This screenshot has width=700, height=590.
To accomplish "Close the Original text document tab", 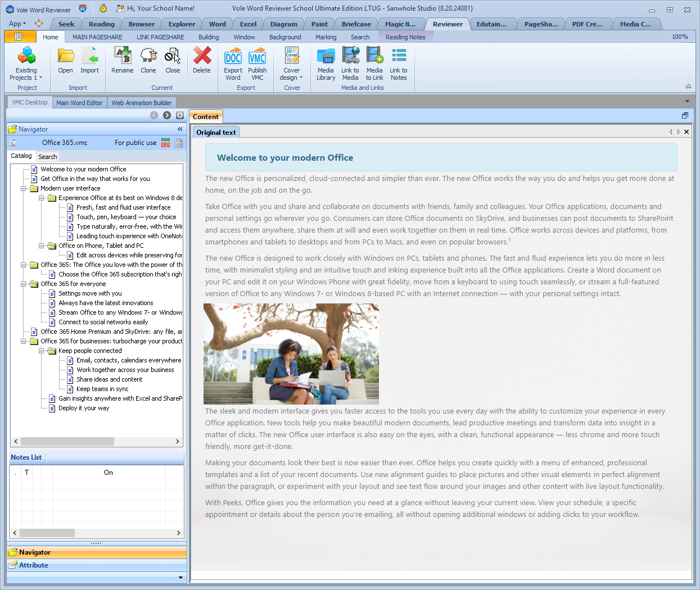I will pyautogui.click(x=687, y=132).
